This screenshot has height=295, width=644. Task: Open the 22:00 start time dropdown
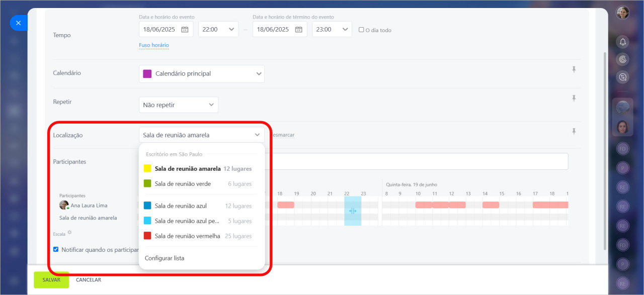click(218, 29)
